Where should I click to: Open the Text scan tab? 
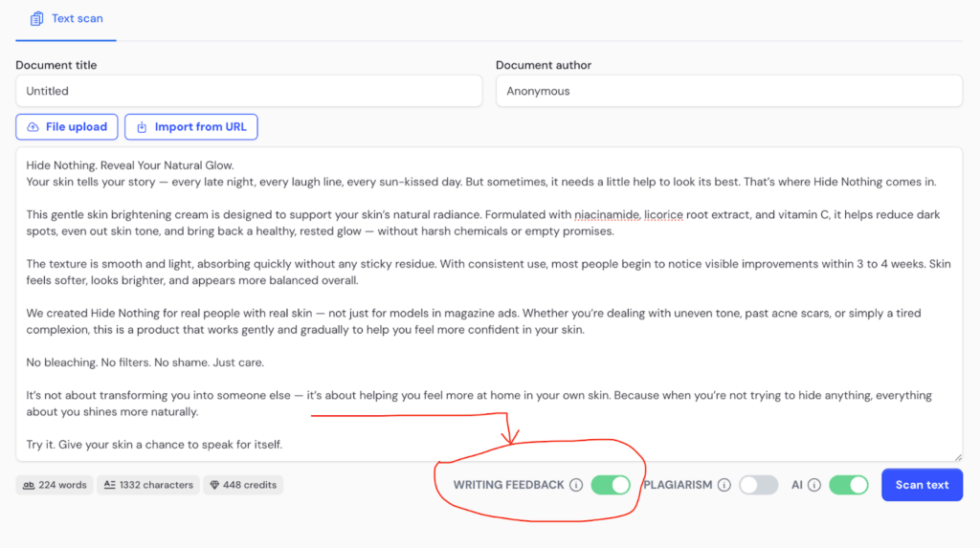[66, 19]
